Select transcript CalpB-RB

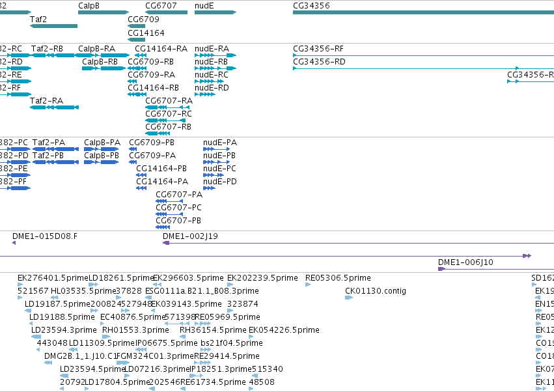[100, 61]
